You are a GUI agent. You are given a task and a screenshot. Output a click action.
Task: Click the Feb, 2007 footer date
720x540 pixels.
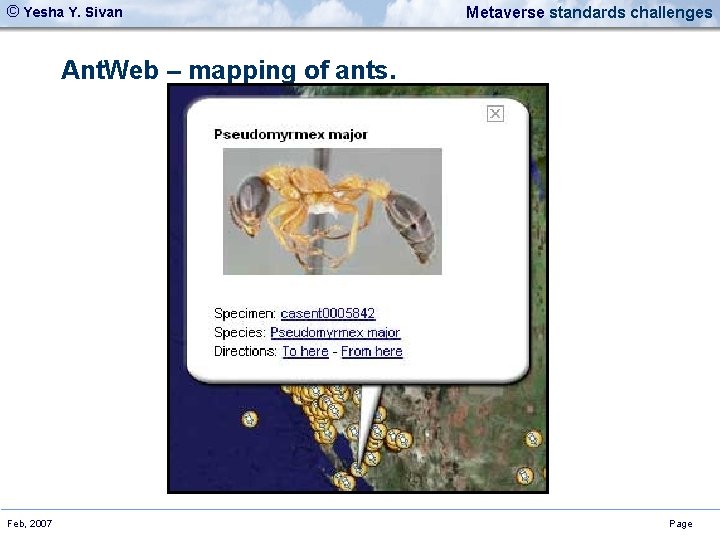(30, 523)
